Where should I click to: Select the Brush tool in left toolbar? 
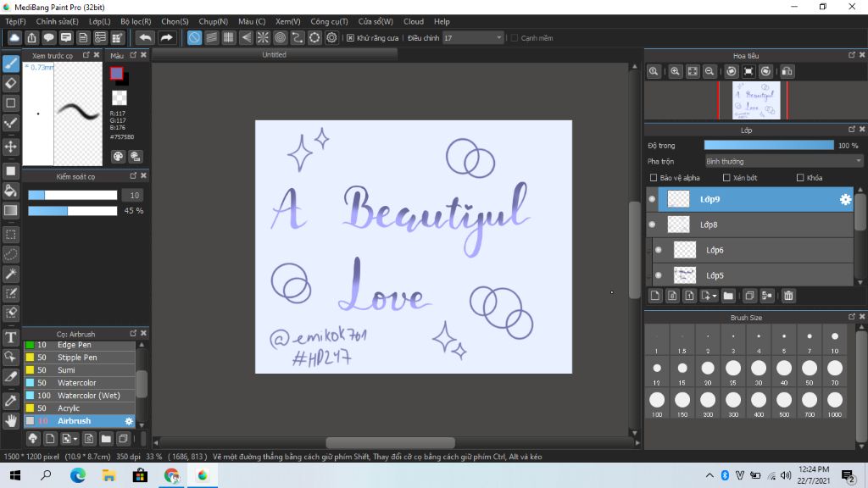point(10,64)
